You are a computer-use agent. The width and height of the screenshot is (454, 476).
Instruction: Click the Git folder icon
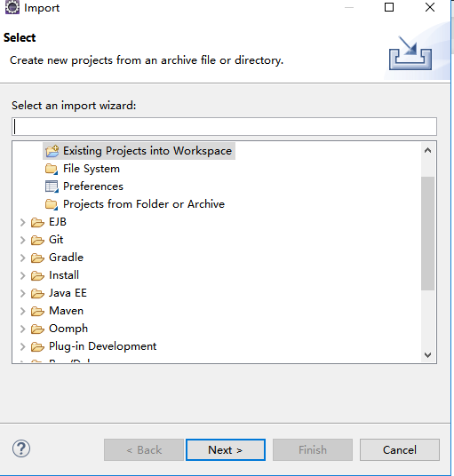pos(37,240)
